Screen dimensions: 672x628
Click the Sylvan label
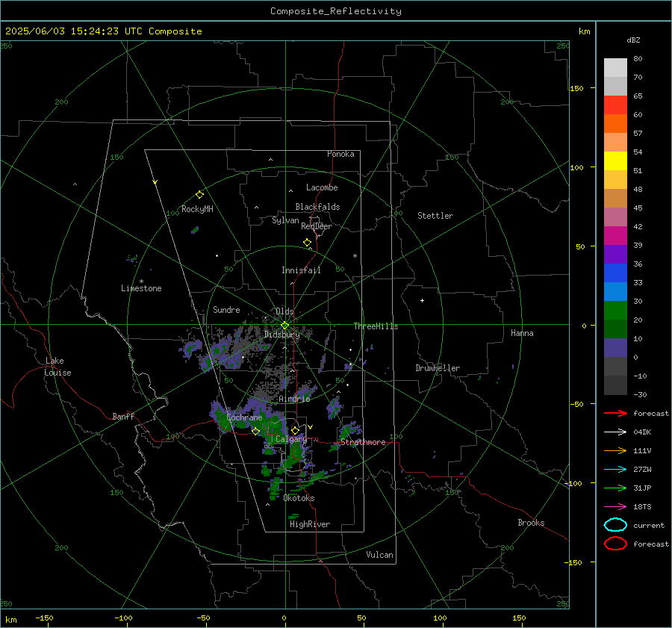(285, 220)
